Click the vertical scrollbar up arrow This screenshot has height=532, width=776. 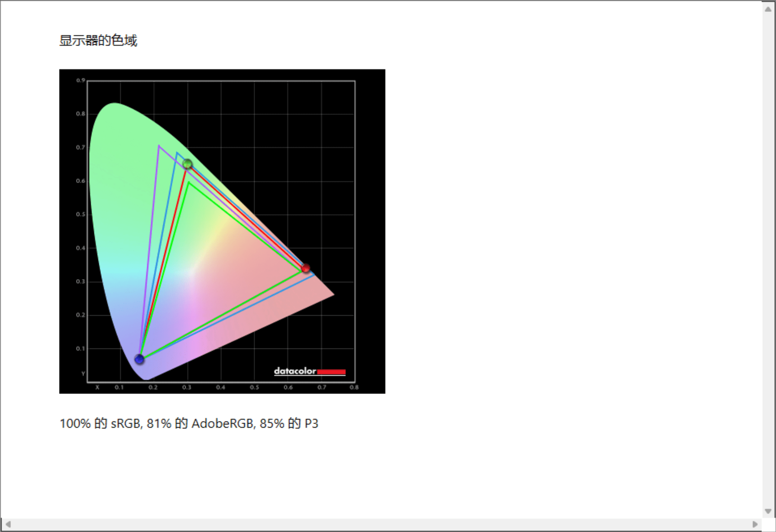click(768, 9)
